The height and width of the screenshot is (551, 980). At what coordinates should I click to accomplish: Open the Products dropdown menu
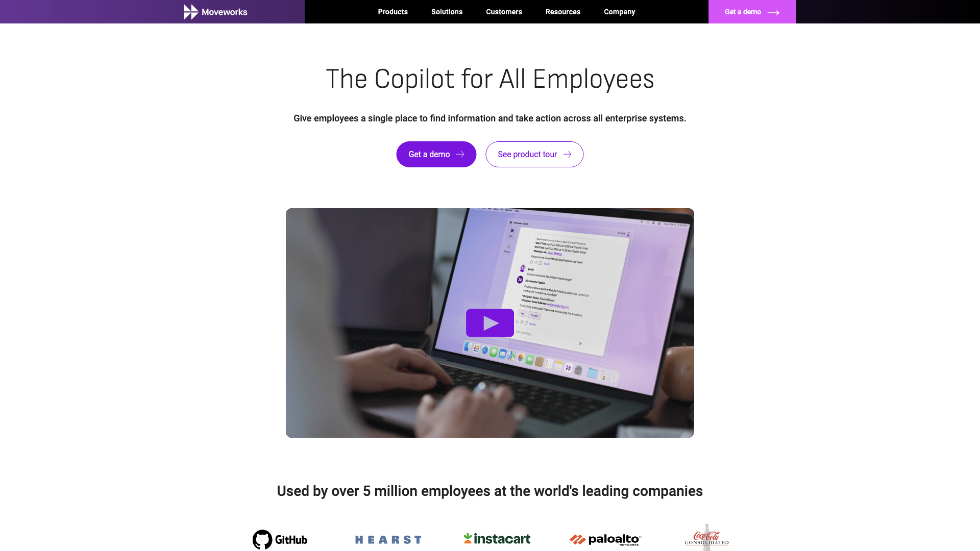[393, 11]
